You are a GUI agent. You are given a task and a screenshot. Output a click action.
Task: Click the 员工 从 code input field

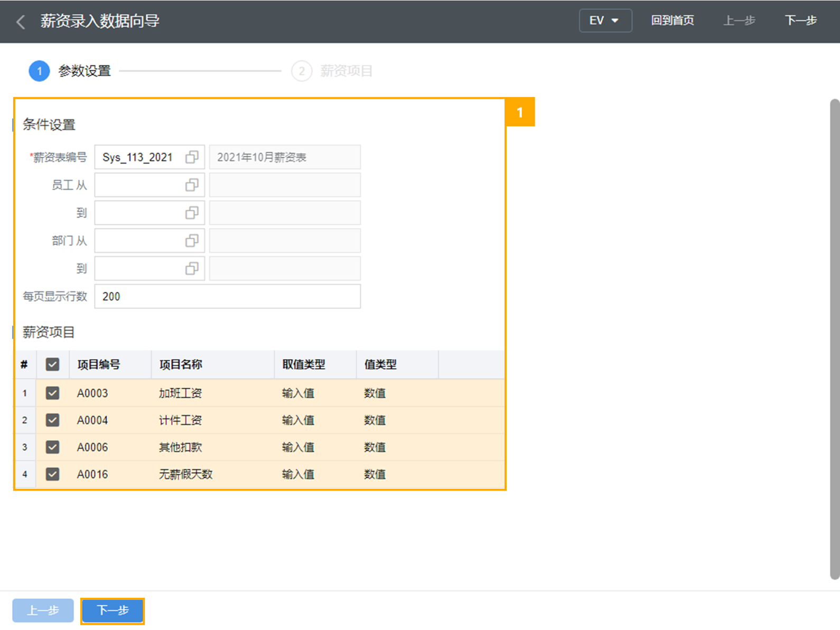tap(150, 185)
